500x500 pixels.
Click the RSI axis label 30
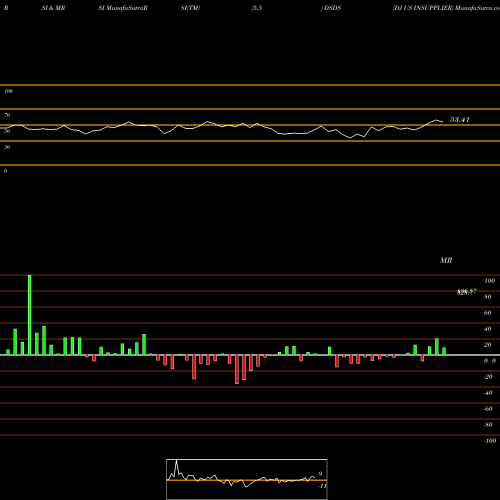7,147
